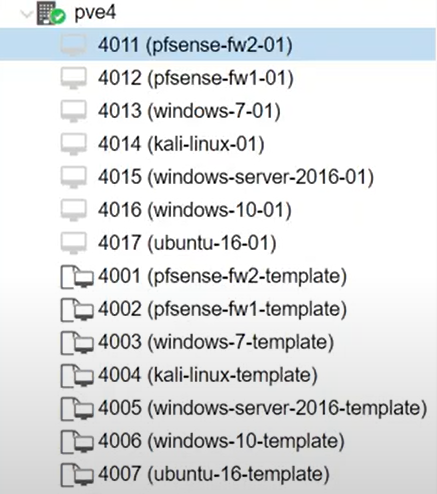Image resolution: width=437 pixels, height=494 pixels.
Task: Click the monitor icon for VM 4015
Action: (x=74, y=177)
